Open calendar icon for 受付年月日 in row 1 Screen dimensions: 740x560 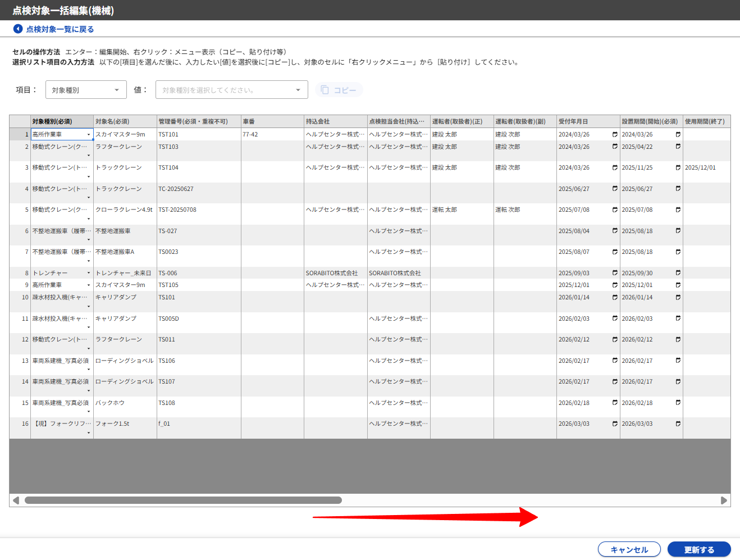click(615, 135)
